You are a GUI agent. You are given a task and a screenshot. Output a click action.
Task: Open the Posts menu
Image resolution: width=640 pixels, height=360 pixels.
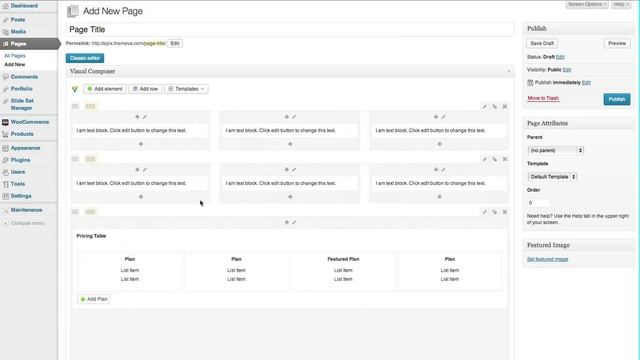click(18, 20)
